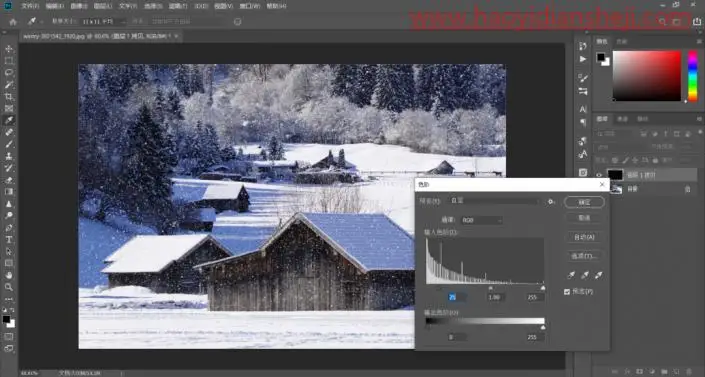
Task: Open the Color panel flyout menu
Action: click(x=700, y=41)
